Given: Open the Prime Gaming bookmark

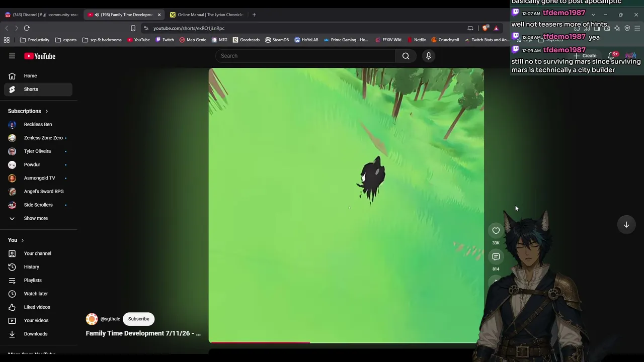Looking at the screenshot, I should point(346,40).
